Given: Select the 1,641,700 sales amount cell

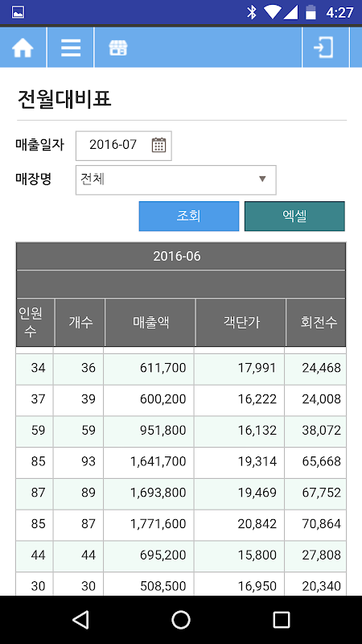Looking at the screenshot, I should tap(149, 461).
